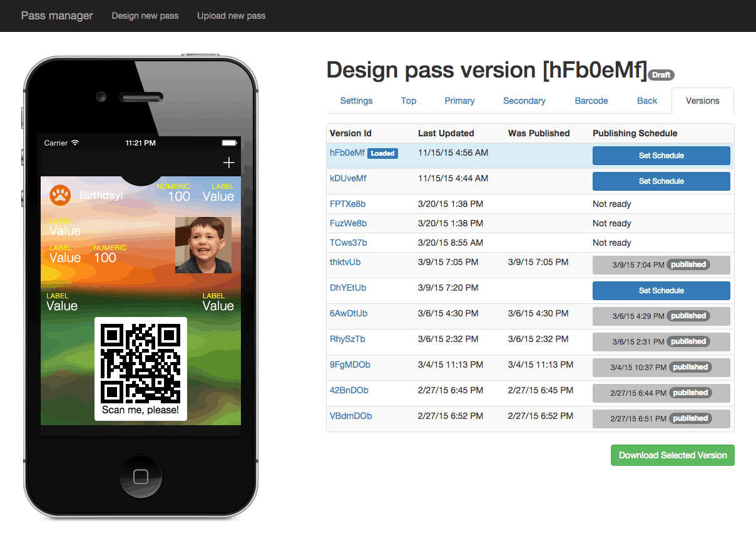Switch to the Top tab

(x=409, y=101)
